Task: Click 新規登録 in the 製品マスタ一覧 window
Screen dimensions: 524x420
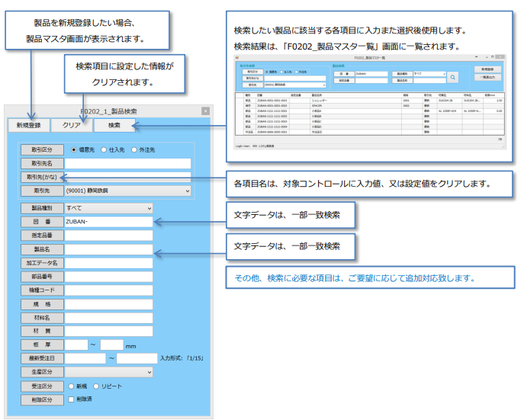Action: (x=487, y=69)
